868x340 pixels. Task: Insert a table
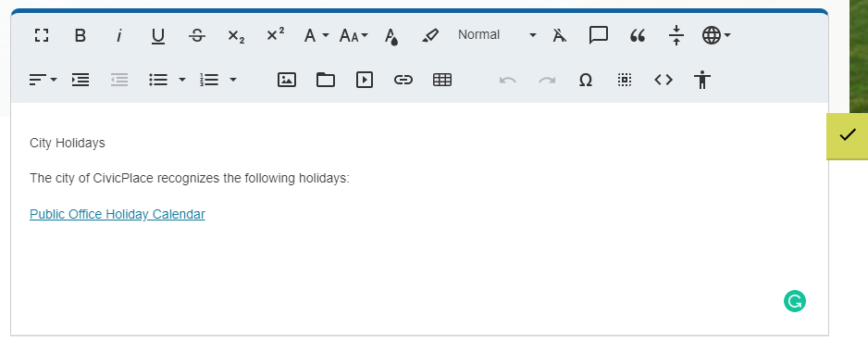pyautogui.click(x=442, y=80)
